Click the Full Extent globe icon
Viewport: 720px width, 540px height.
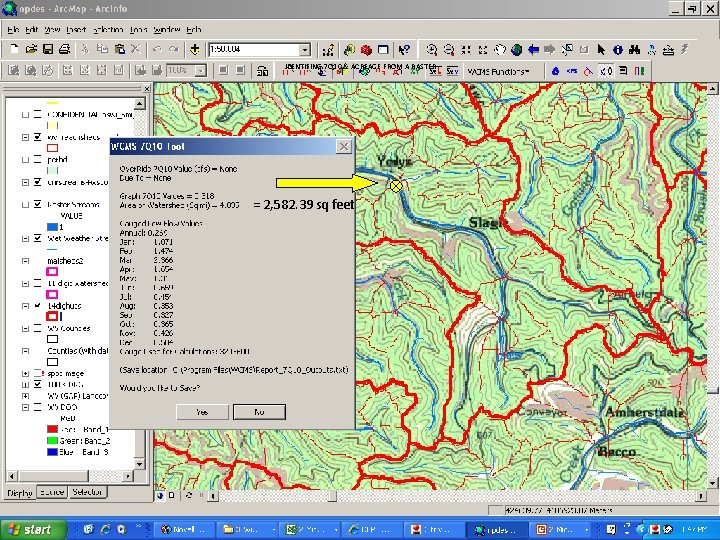[x=516, y=49]
